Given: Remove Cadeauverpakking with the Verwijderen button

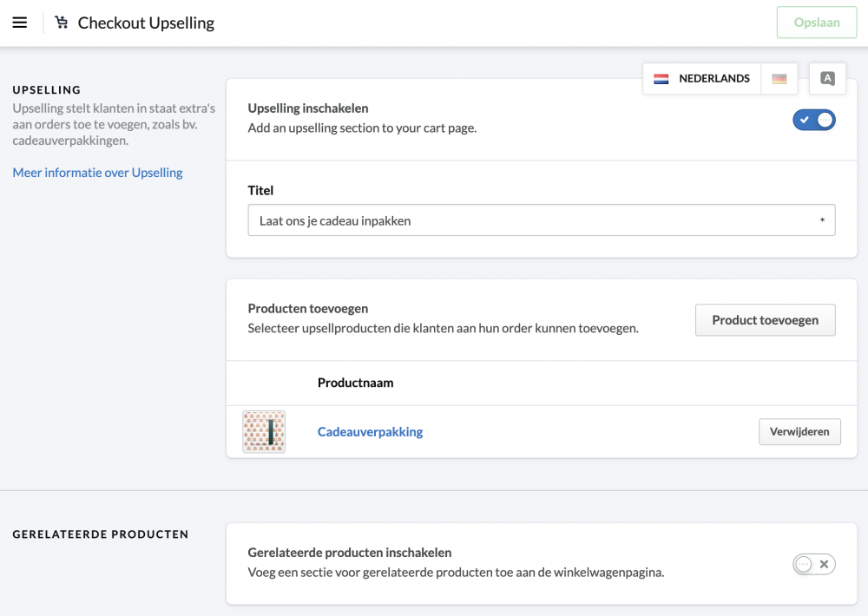Looking at the screenshot, I should (799, 431).
